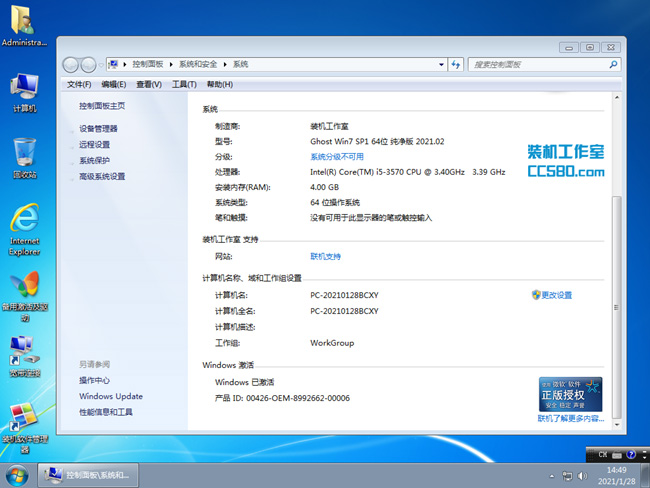Open the 计算机 desktop icon
Image resolution: width=650 pixels, height=488 pixels.
coord(24,93)
